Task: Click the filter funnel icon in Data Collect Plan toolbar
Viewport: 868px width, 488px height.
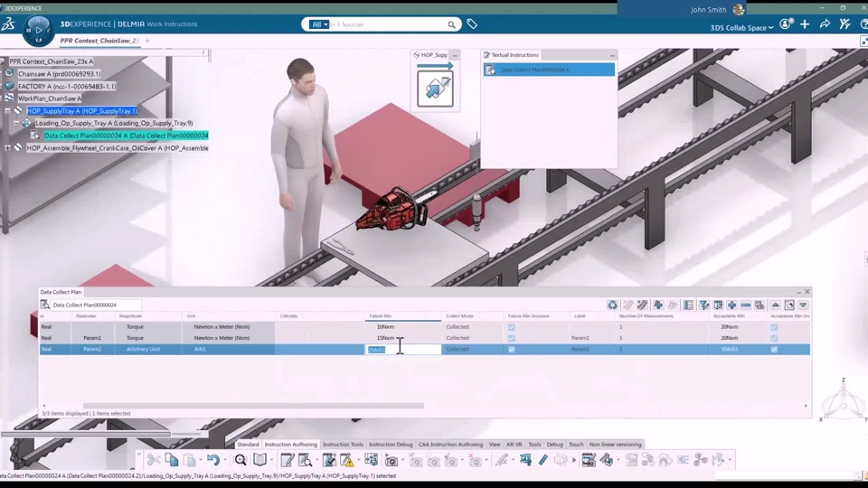Action: 704,305
